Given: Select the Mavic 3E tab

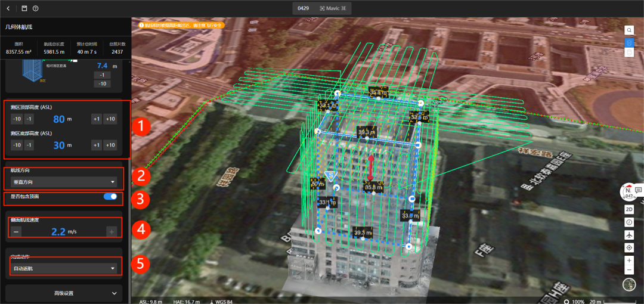Looking at the screenshot, I should tap(332, 8).
